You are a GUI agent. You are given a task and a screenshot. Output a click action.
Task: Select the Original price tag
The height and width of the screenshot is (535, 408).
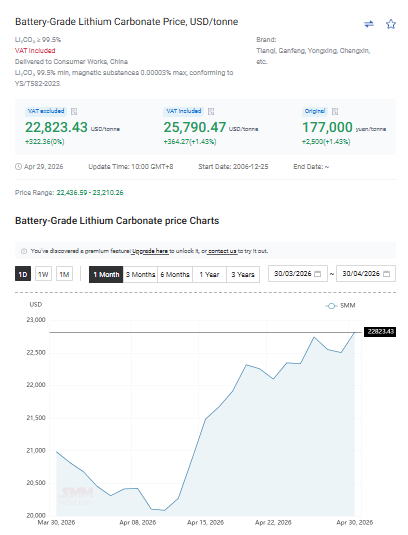(x=315, y=111)
